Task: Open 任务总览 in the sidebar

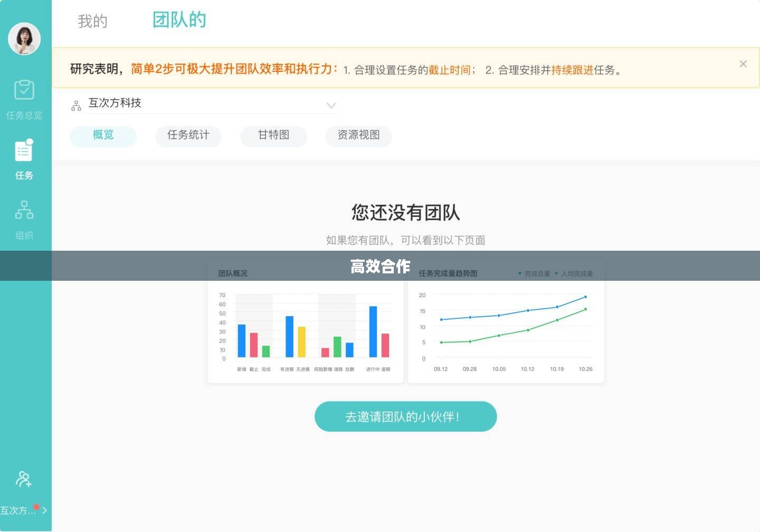Action: [x=24, y=100]
